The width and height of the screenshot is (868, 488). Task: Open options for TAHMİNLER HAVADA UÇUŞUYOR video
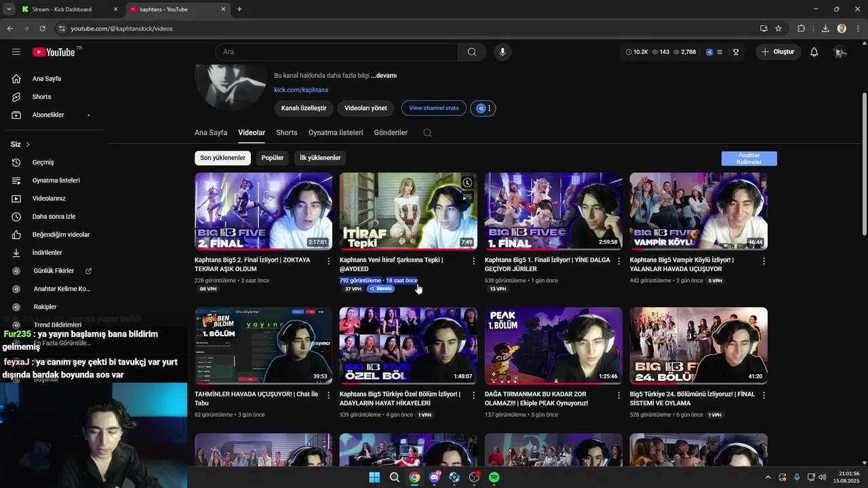(x=329, y=395)
